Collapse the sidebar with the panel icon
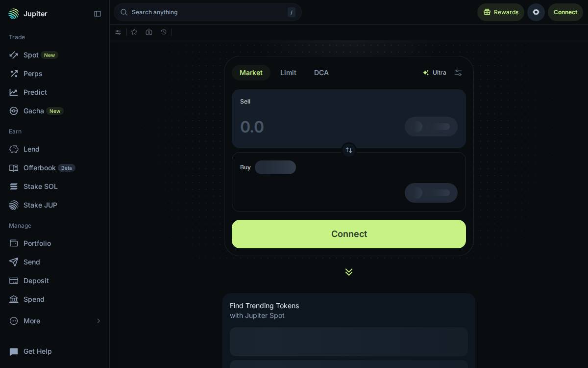588x368 pixels. pyautogui.click(x=98, y=14)
